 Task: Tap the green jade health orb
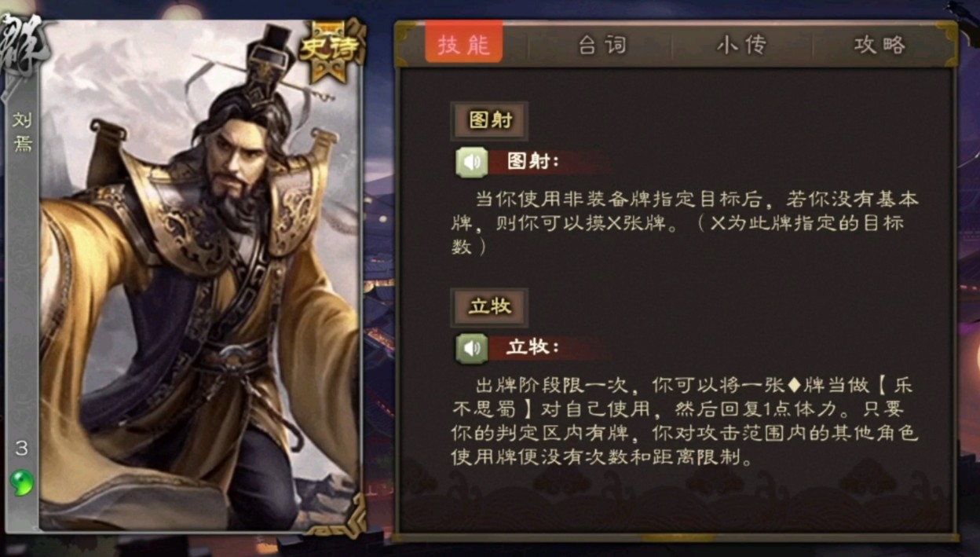click(x=22, y=482)
